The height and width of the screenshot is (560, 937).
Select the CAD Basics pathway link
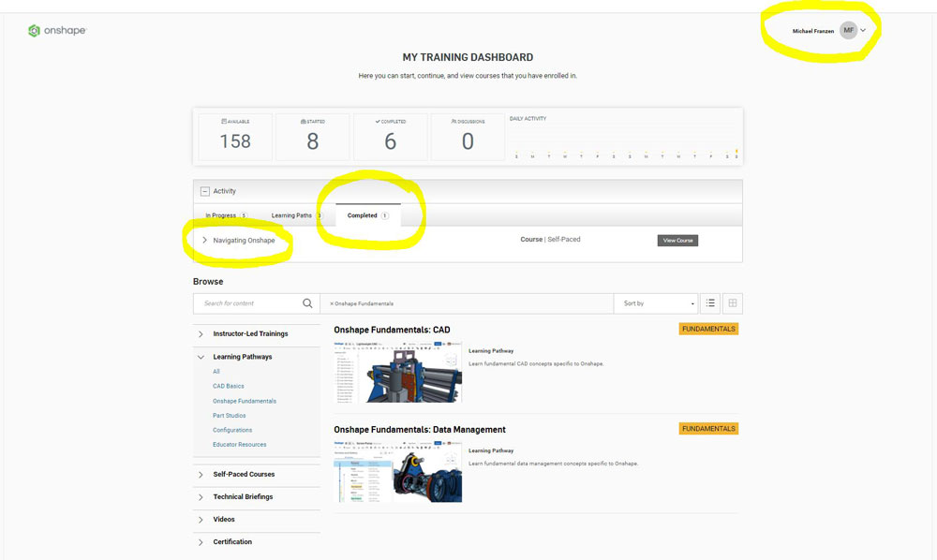(228, 386)
